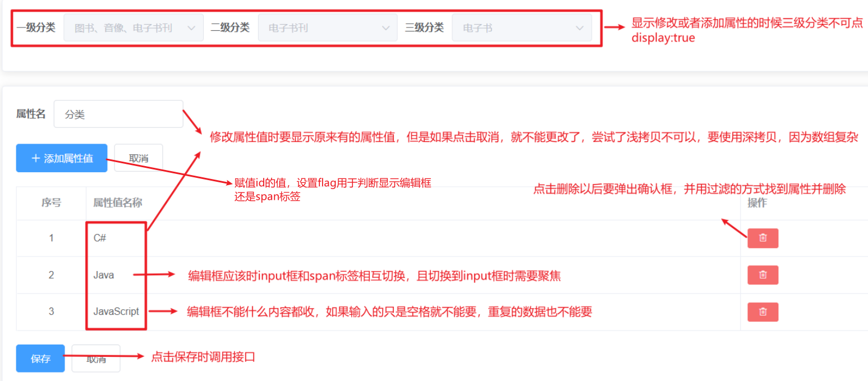
Task: Select the C# attribute value cell
Action: pyautogui.click(x=100, y=238)
